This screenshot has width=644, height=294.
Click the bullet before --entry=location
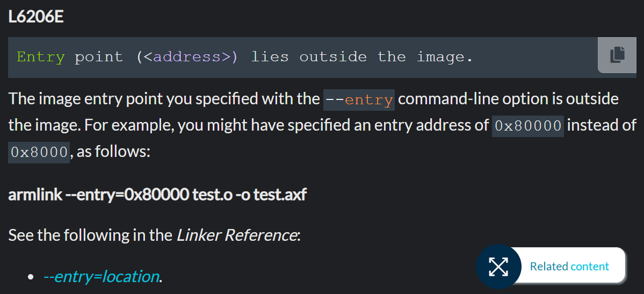point(30,277)
